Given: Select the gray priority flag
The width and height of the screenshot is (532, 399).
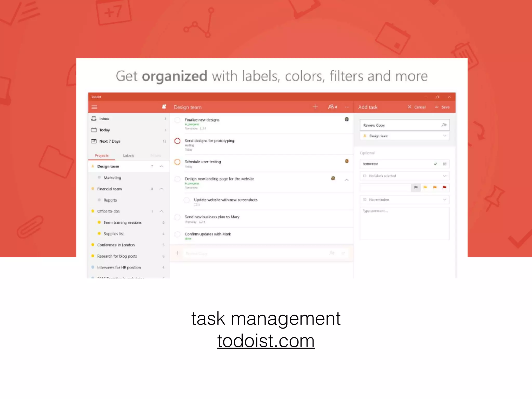Looking at the screenshot, I should point(416,187).
